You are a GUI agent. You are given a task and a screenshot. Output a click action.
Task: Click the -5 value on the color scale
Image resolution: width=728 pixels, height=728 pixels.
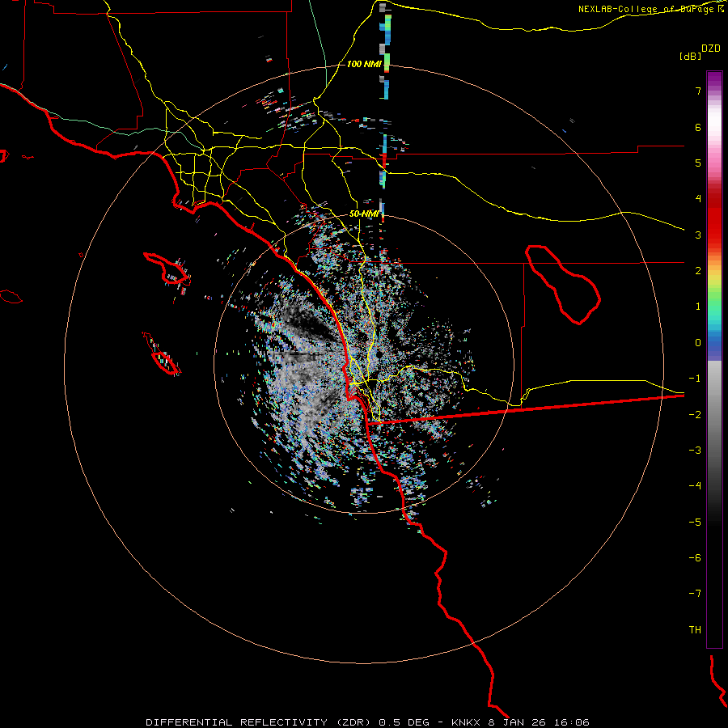(695, 523)
